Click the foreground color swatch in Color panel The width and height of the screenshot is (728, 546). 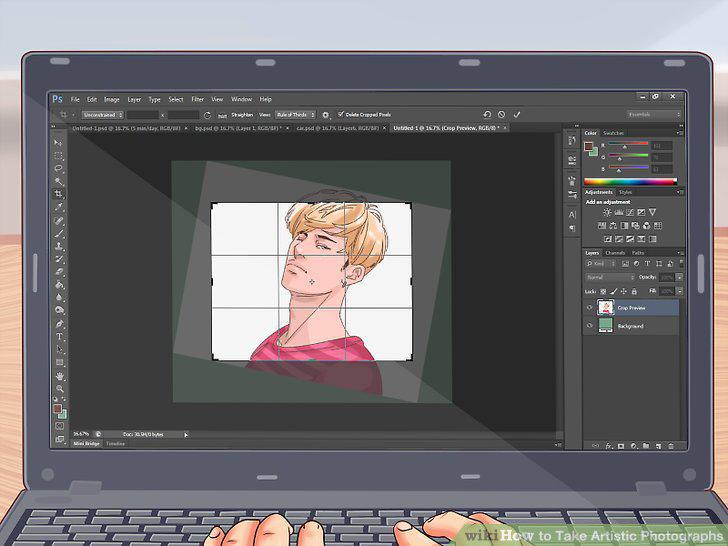(x=589, y=146)
